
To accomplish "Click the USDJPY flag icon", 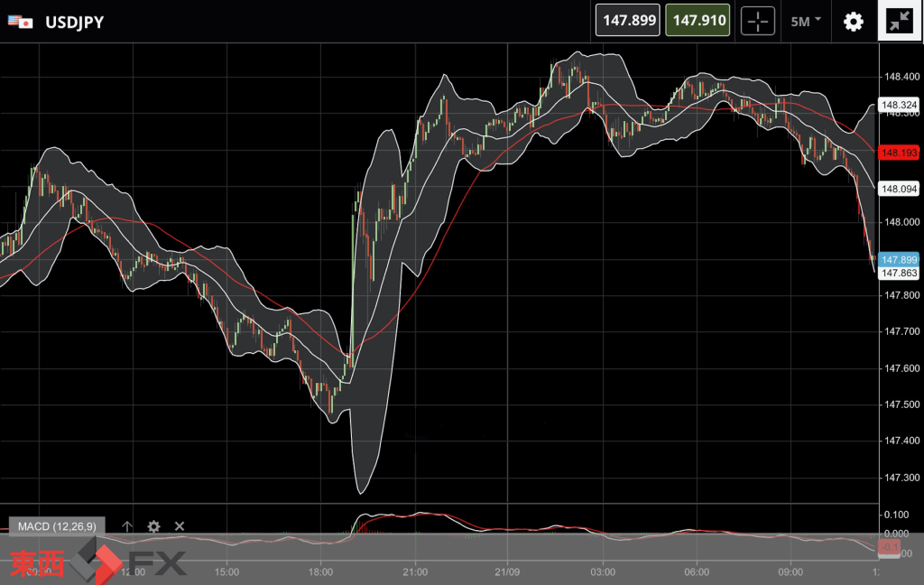I will click(21, 22).
